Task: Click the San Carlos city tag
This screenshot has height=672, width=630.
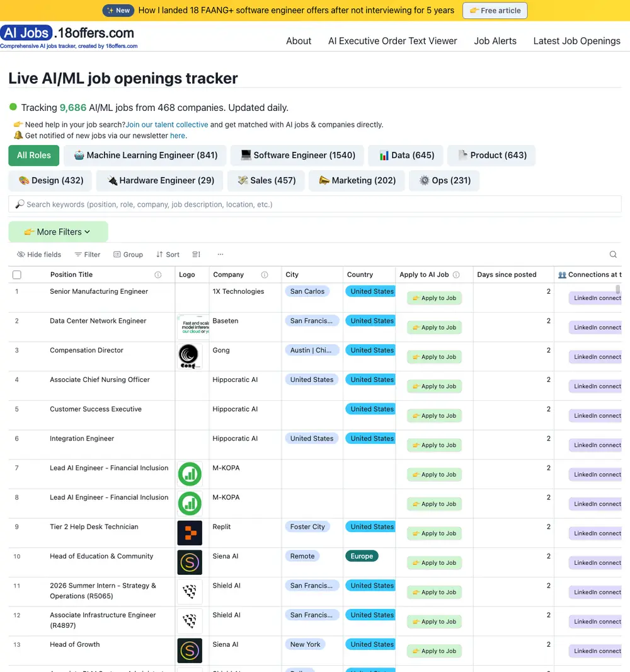Action: (x=307, y=291)
